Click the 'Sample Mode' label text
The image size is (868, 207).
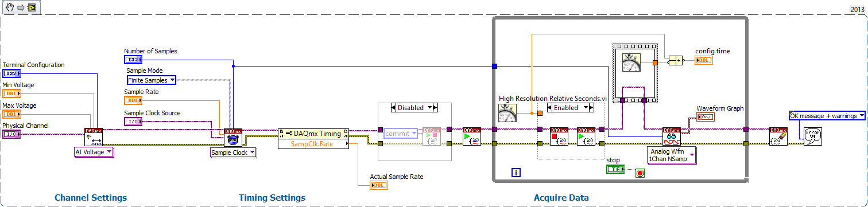(145, 71)
